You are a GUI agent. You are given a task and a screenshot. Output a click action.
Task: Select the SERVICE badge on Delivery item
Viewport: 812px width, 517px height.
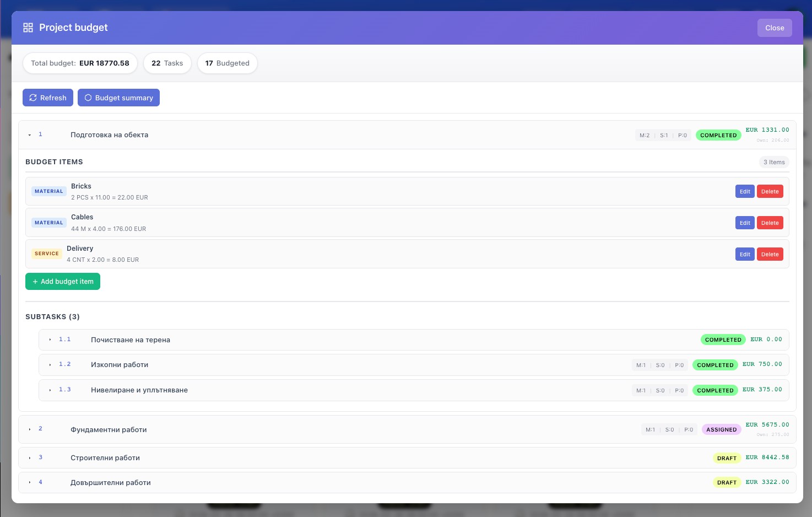pos(46,253)
